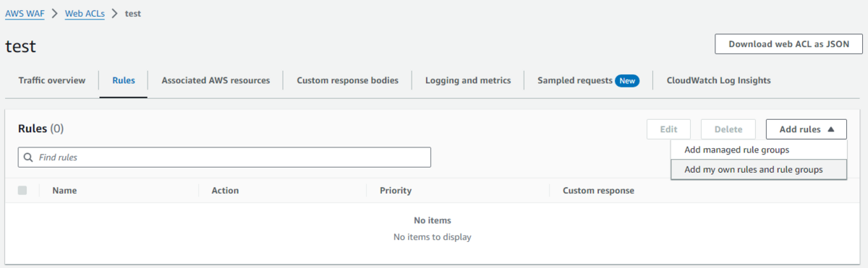Open CloudWatch Log Insights tab
Viewport: 868px width, 268px height.
coord(718,80)
